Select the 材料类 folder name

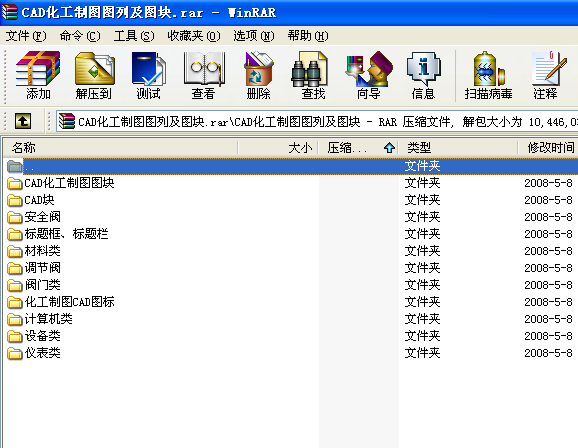pos(42,251)
